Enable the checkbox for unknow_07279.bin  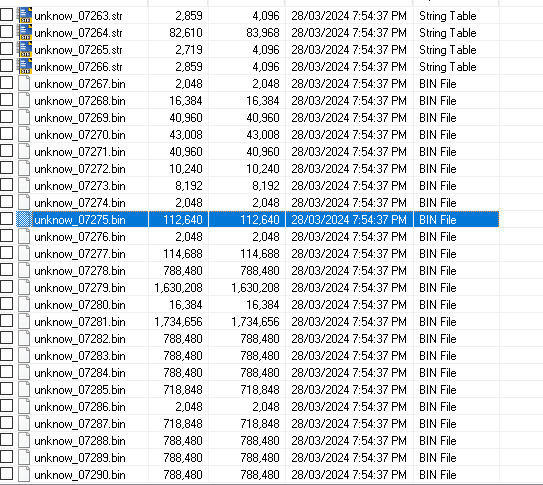pyautogui.click(x=6, y=287)
